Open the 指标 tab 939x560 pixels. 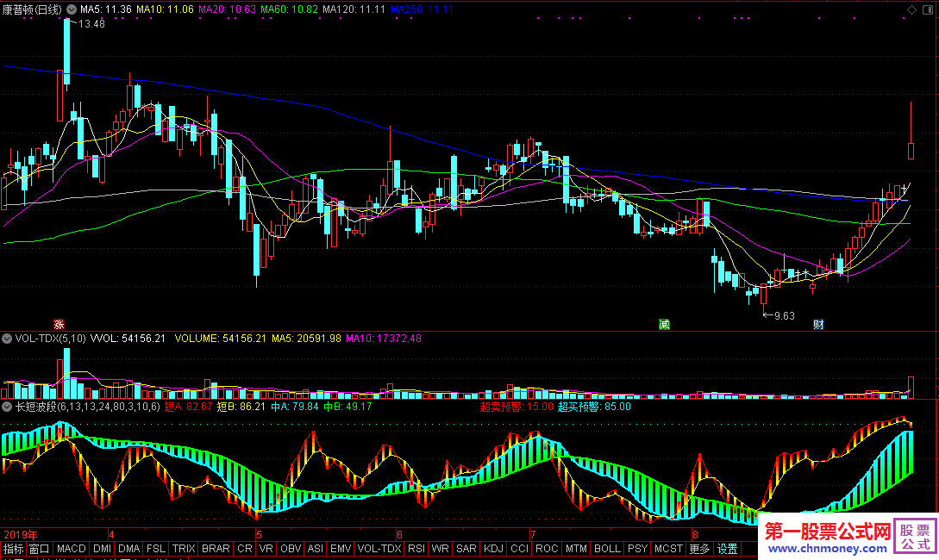pos(13,549)
